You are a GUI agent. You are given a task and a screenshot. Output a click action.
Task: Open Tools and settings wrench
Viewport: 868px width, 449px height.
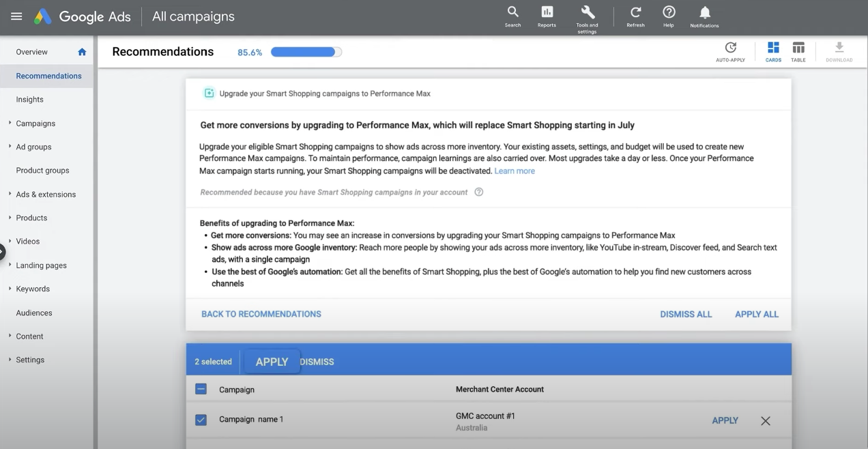coord(587,19)
